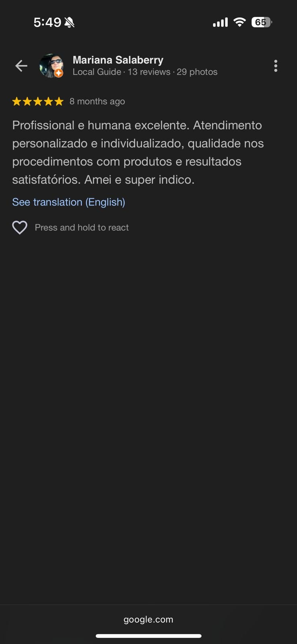
Task: Tap the orange Local Guide badge
Action: [59, 73]
